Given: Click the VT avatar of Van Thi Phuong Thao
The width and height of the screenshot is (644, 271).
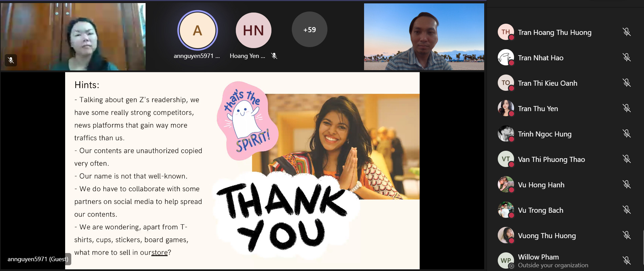Looking at the screenshot, I should [506, 159].
